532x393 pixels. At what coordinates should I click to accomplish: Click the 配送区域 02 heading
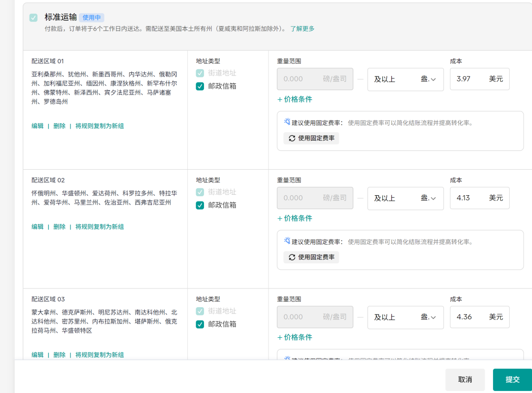point(48,180)
